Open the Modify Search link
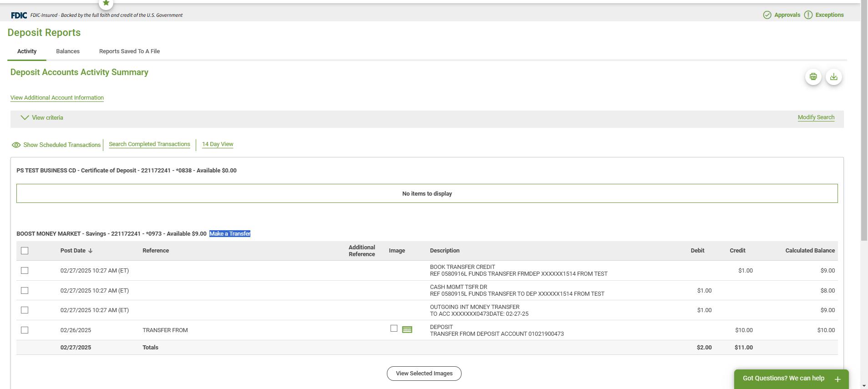This screenshot has width=868, height=389. pyautogui.click(x=816, y=117)
